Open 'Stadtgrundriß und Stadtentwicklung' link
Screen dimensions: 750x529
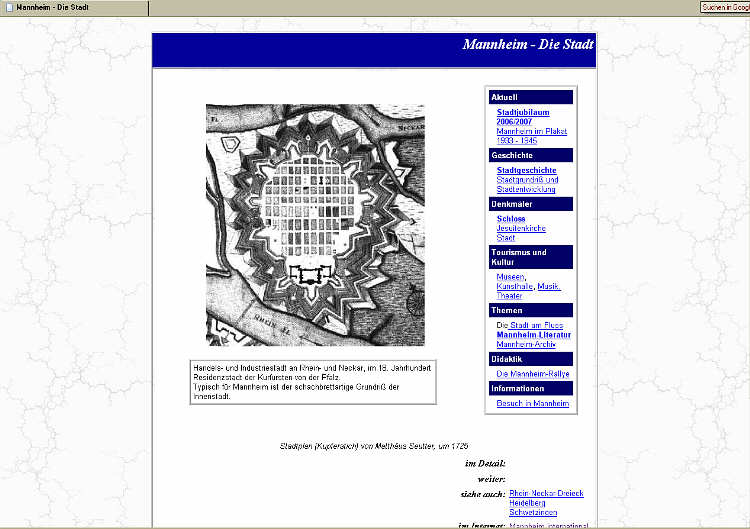(x=527, y=185)
